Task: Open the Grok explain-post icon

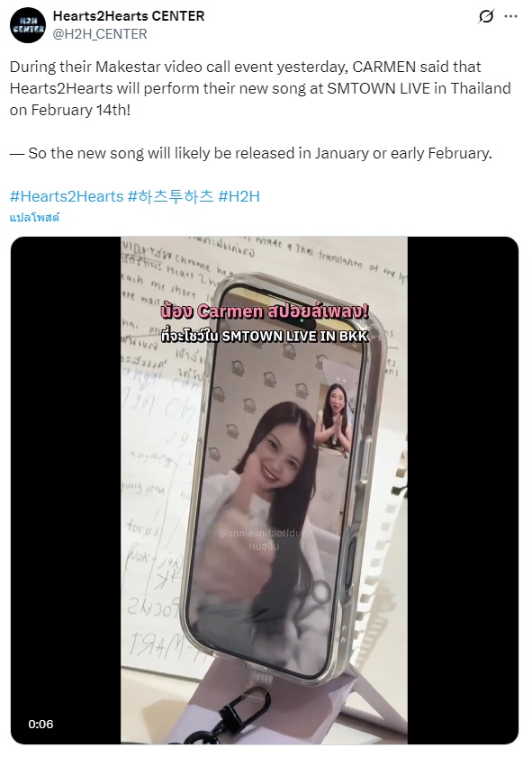Action: coord(486,16)
